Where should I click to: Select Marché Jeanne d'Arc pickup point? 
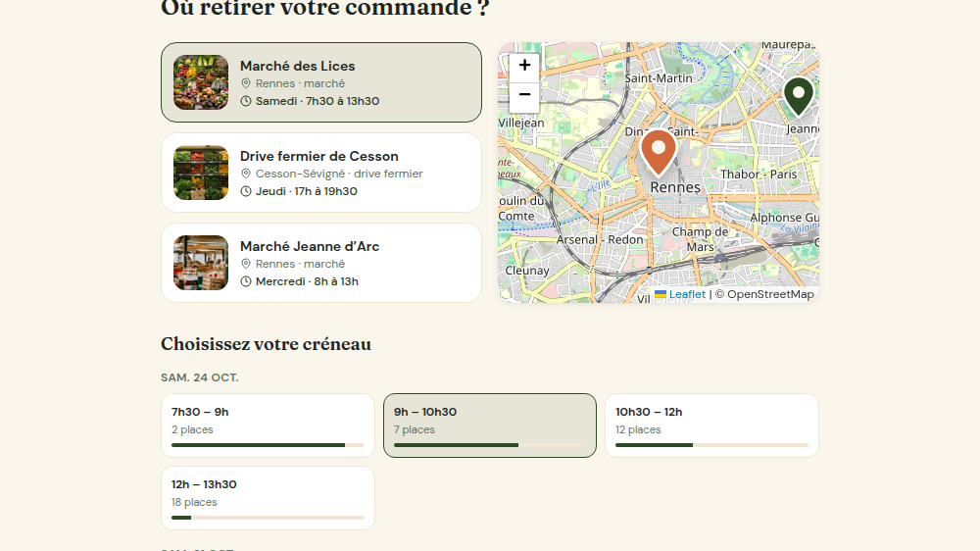321,263
